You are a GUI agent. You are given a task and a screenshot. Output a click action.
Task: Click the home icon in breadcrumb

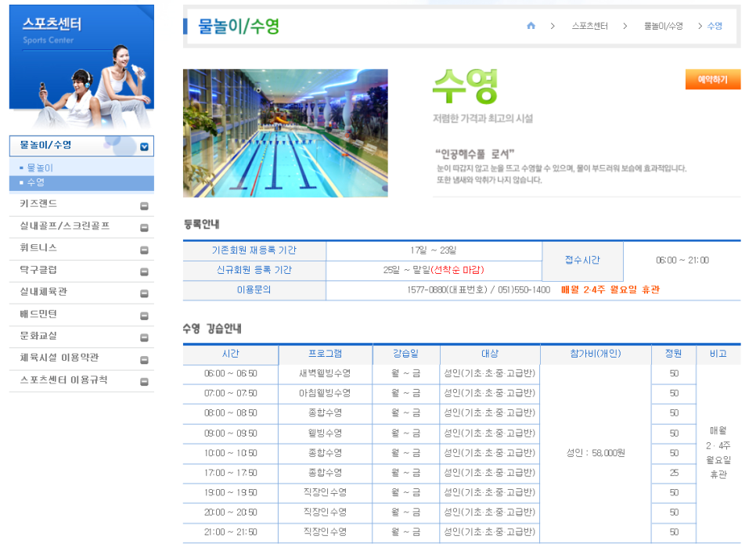click(x=531, y=26)
